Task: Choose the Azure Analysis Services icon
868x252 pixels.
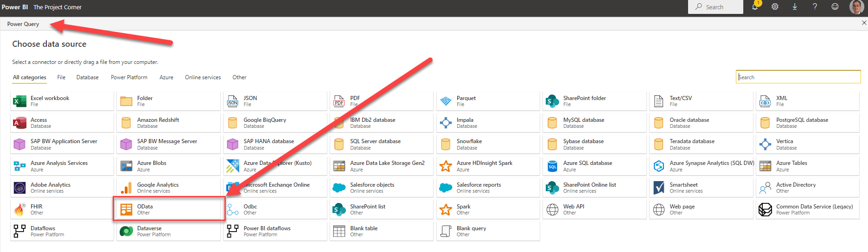Action: click(x=19, y=166)
